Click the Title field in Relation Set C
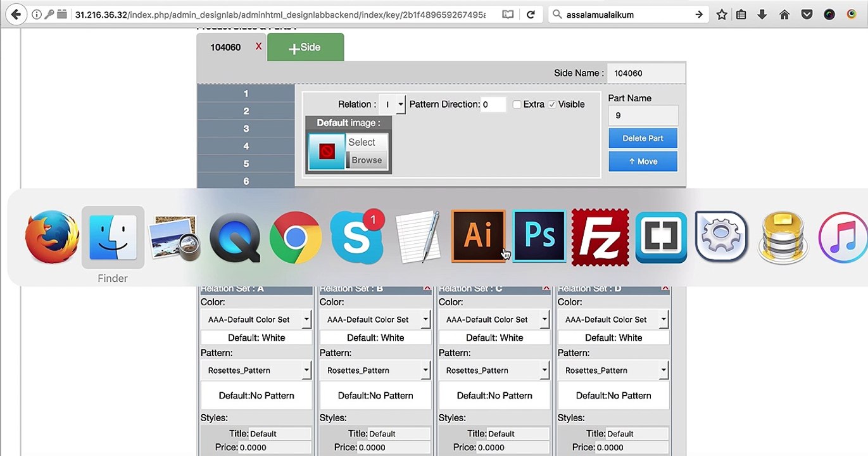Viewport: 868px width, 456px height. click(x=518, y=434)
